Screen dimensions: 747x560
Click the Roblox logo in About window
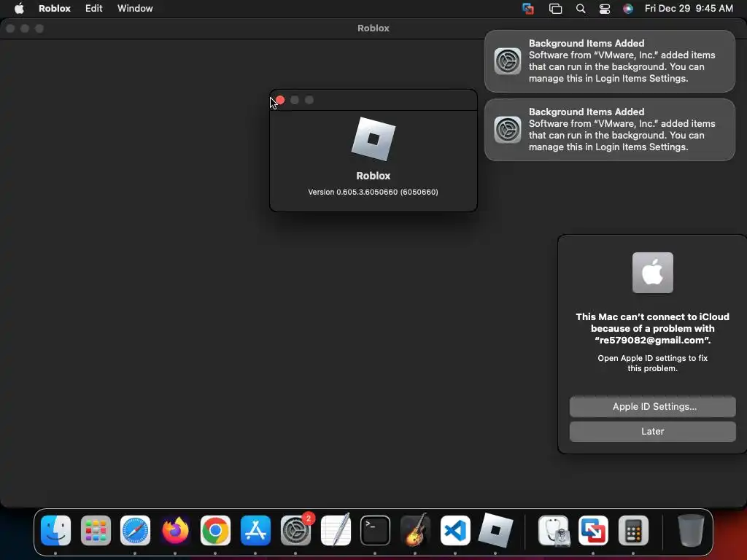click(373, 139)
